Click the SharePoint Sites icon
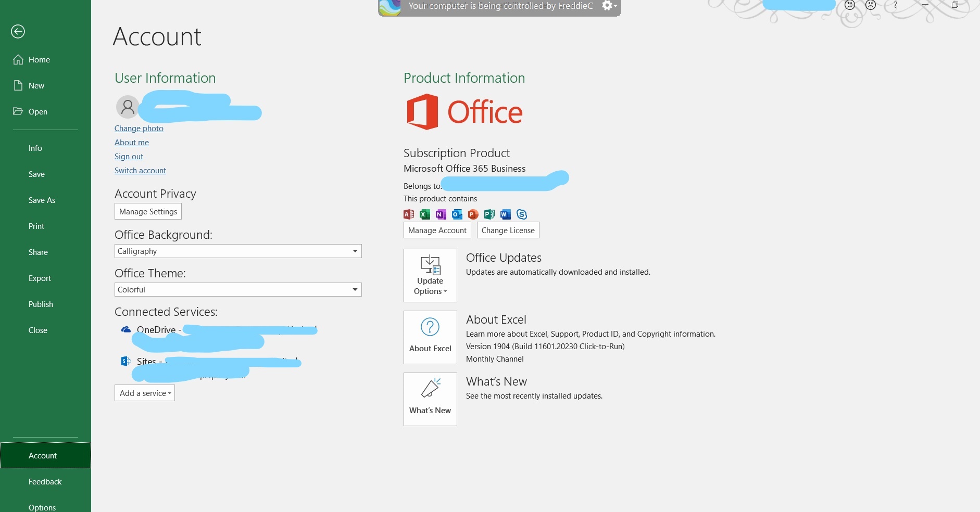Screen dimensions: 980x512 (125, 361)
